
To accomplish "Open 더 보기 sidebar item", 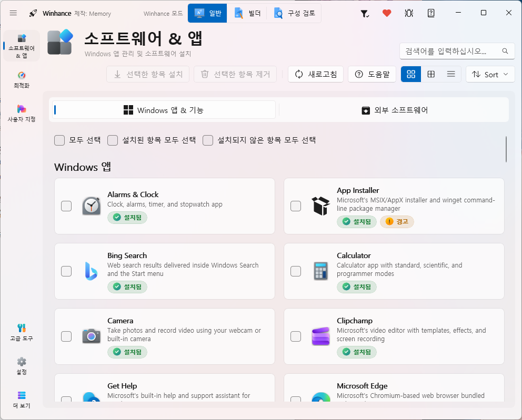I will [x=22, y=400].
